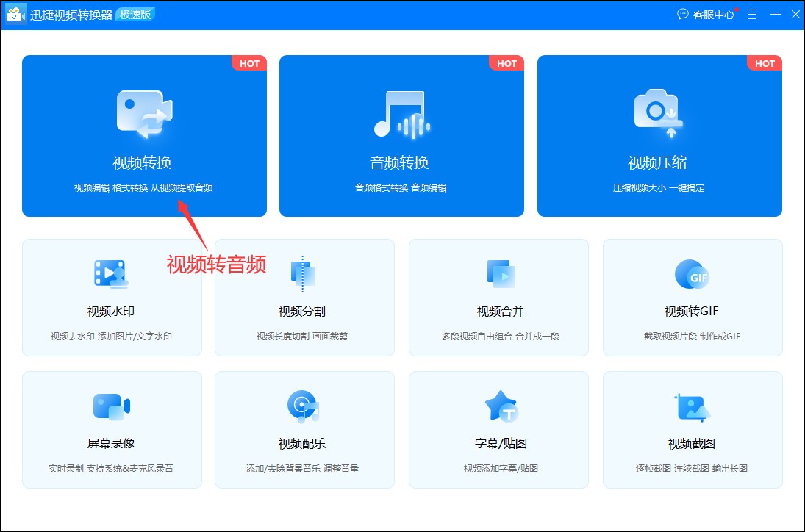Click the camera logo in the title bar
Image resolution: width=805 pixels, height=532 pixels.
(x=15, y=14)
